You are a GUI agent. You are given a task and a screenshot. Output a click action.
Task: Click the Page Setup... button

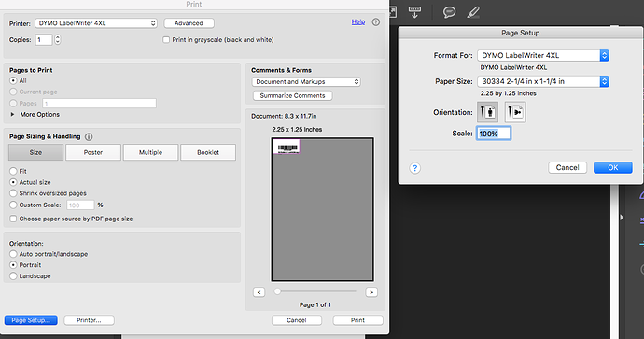coord(31,320)
